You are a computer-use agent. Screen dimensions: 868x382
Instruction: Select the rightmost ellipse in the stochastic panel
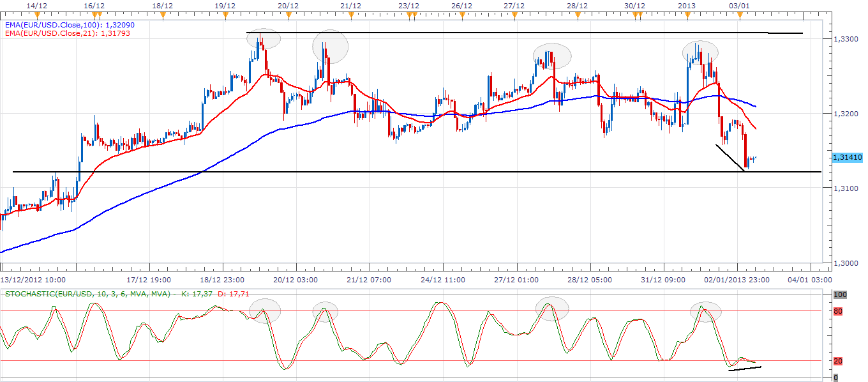pos(706,311)
